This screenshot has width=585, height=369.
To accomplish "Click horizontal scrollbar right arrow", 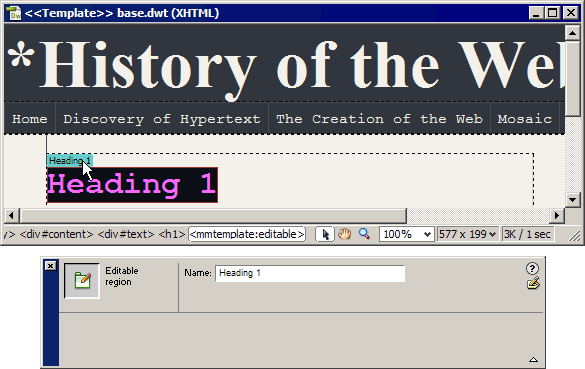I will click(x=557, y=215).
